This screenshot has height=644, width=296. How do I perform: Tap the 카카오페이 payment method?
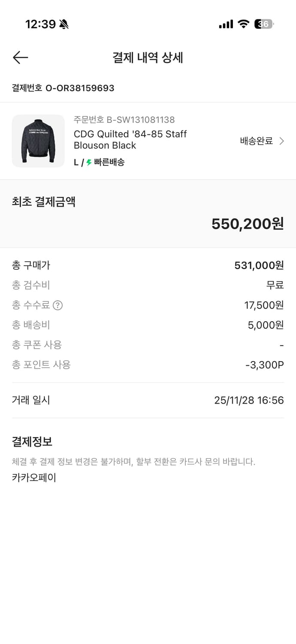34,478
